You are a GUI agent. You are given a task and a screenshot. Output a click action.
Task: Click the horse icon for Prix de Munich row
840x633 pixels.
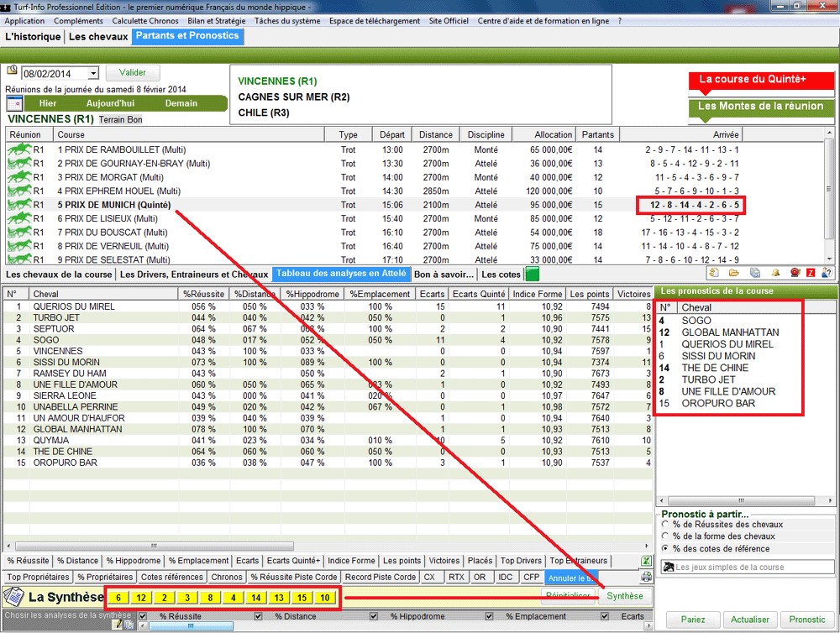[x=19, y=205]
